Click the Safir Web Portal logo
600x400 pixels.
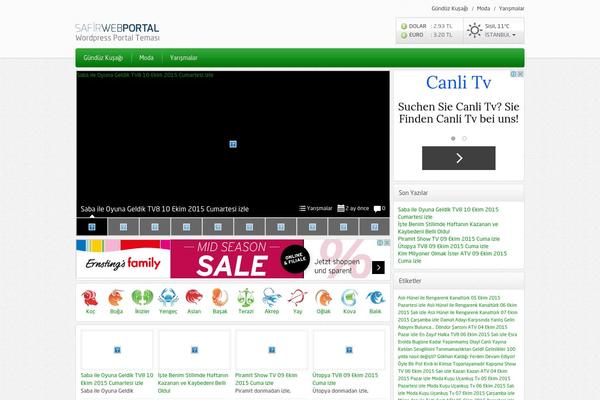(117, 32)
